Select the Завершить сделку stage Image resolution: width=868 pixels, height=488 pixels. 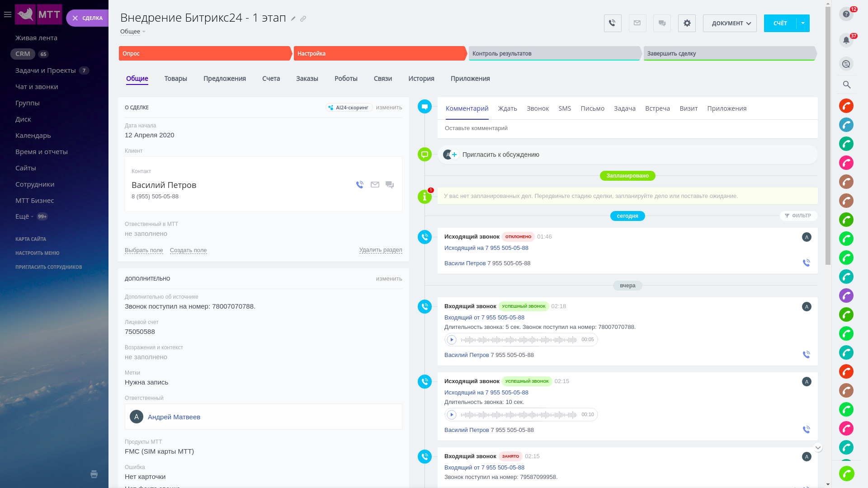tap(730, 53)
